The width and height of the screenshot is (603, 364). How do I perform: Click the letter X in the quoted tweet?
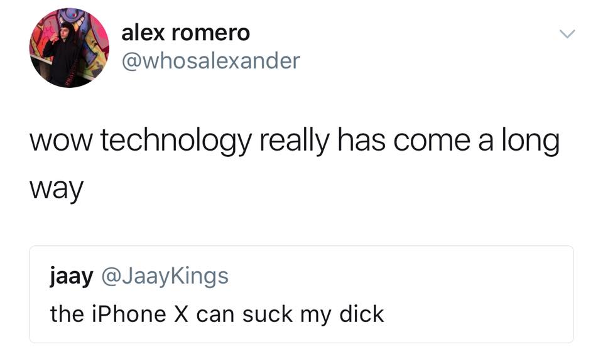tap(181, 314)
